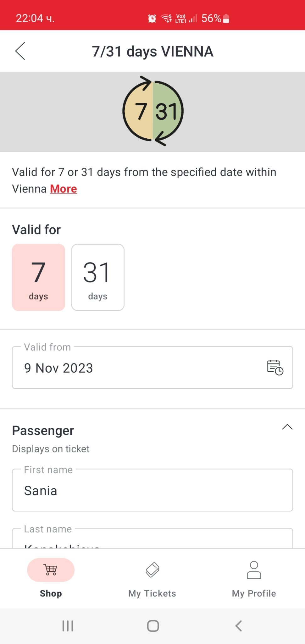Screen dimensions: 305x644
Task: Edit the Last name field
Action: coord(152,541)
